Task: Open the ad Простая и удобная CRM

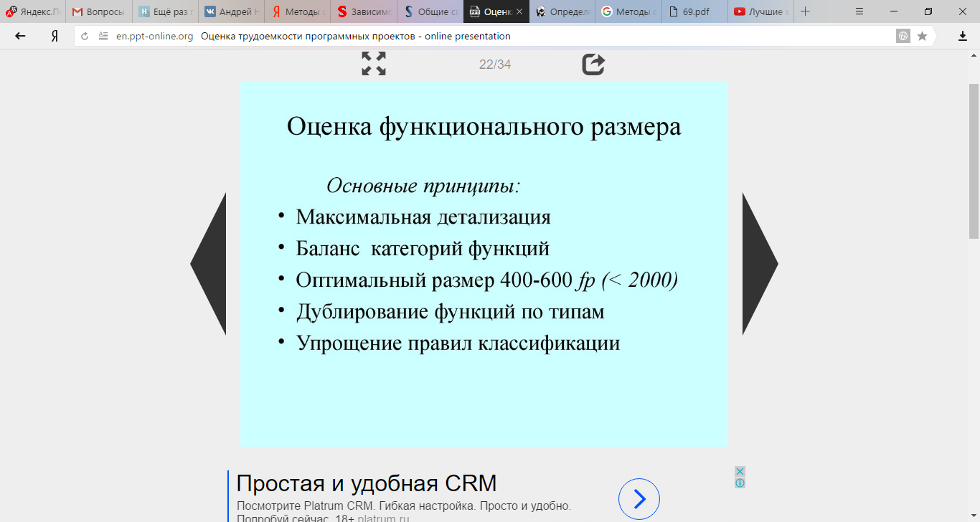Action: 367,483
